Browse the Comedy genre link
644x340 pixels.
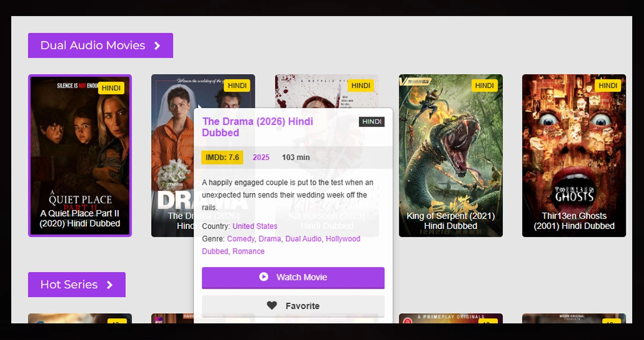pos(241,239)
